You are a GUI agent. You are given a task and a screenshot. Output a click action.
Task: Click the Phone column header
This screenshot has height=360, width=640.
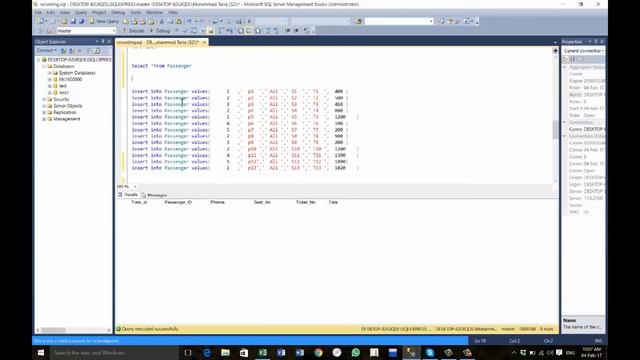[x=218, y=202]
